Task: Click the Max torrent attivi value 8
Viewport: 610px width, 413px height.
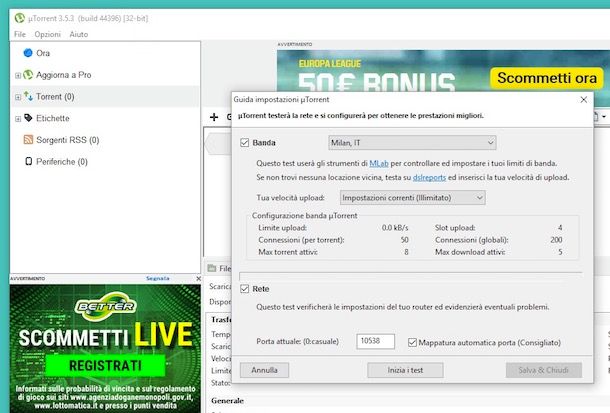Action: 406,252
